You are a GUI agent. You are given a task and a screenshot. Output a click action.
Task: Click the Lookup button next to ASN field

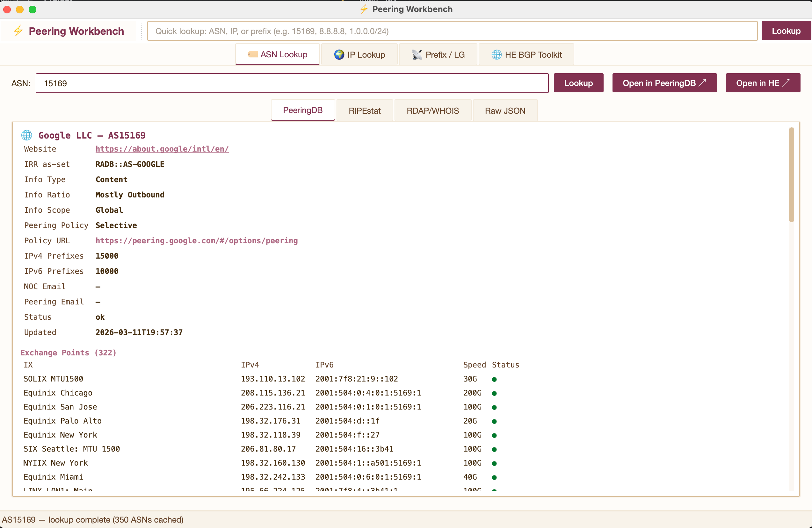pos(578,83)
